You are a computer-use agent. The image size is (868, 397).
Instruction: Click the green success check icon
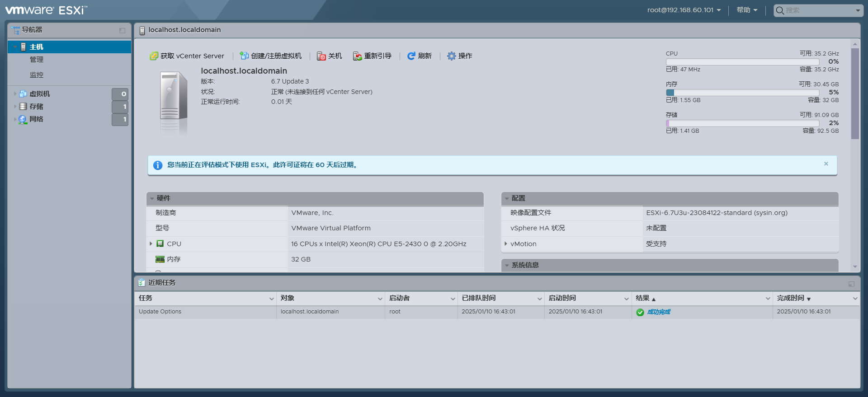click(640, 312)
